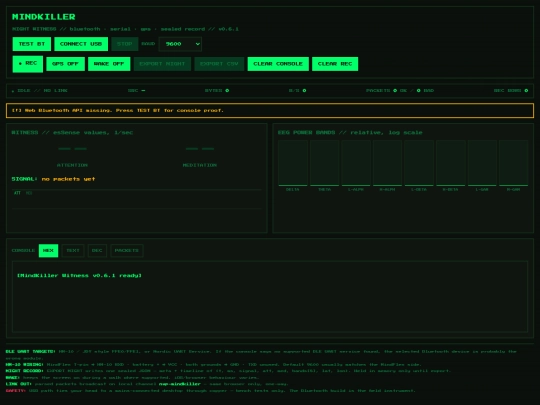The image size is (540, 405).
Task: Click the SIGNAL: no packets yet text
Action: pos(53,179)
